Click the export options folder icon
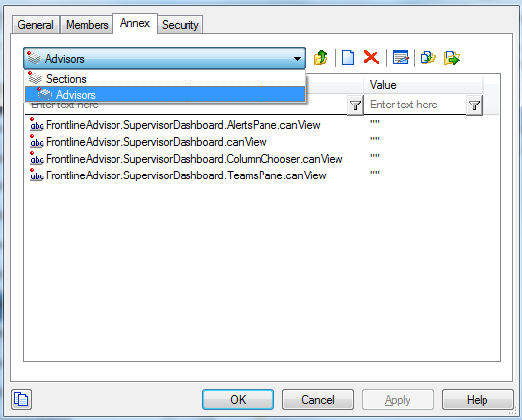522x420 pixels. [x=452, y=58]
